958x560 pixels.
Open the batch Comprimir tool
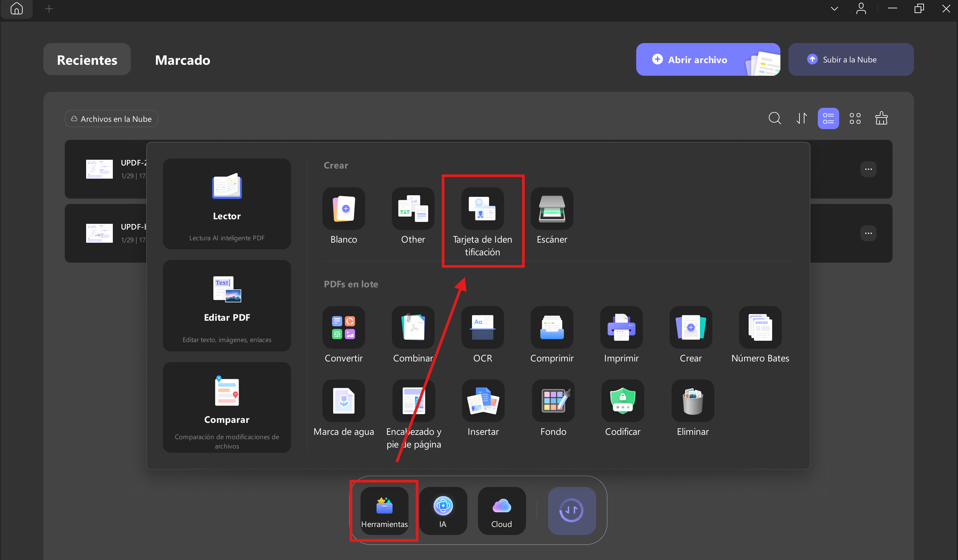[x=552, y=327]
